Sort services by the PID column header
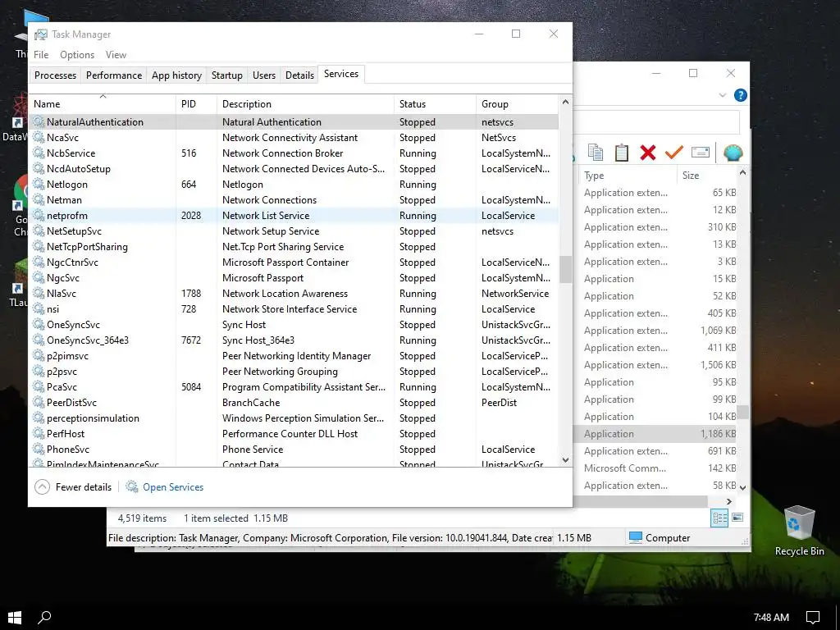 tap(196, 104)
